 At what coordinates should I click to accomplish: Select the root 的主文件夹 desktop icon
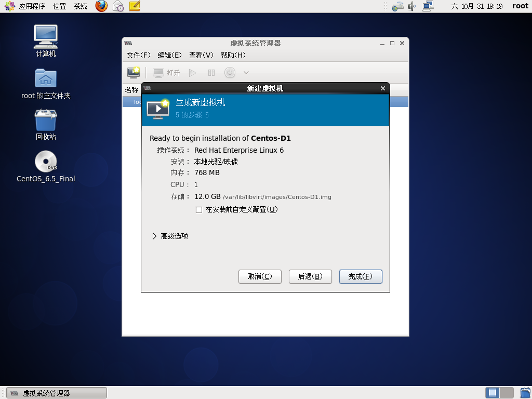point(46,84)
